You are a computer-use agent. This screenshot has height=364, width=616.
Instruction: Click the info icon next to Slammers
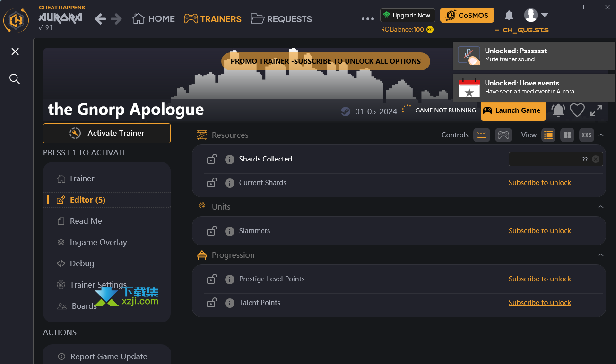click(x=230, y=231)
